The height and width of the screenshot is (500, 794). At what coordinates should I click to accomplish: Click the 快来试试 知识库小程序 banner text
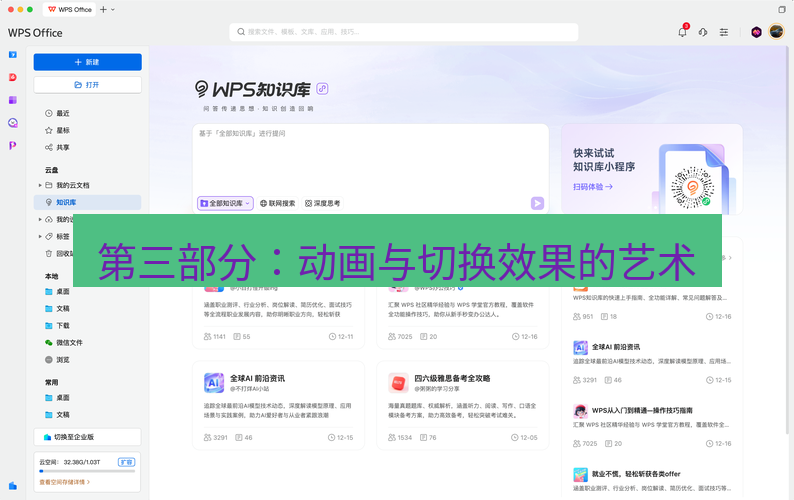click(604, 160)
